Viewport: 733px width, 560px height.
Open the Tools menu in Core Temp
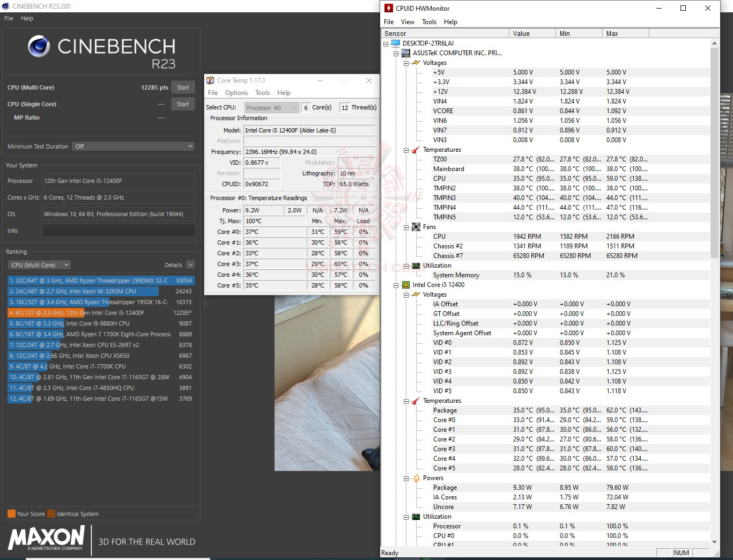[263, 93]
